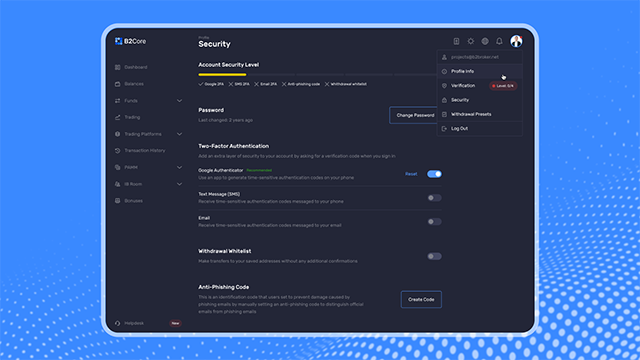This screenshot has height=360, width=640.
Task: Open Withdrawal Presets from user menu
Action: 480,114
